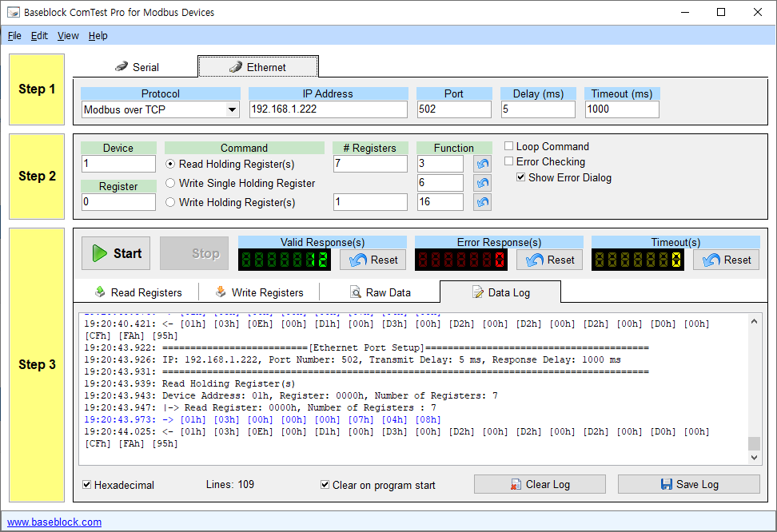Reset function code 6 with its undo icon

click(482, 183)
